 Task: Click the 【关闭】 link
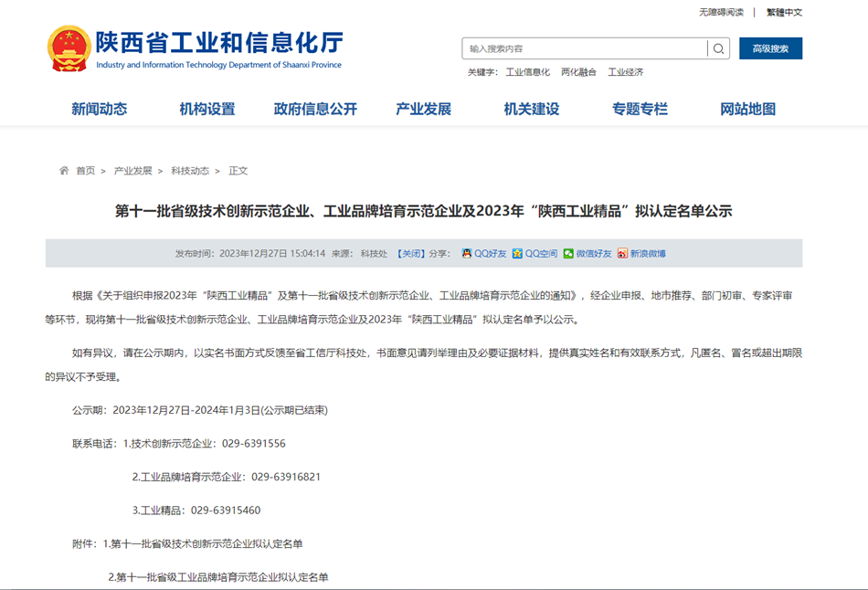(410, 254)
